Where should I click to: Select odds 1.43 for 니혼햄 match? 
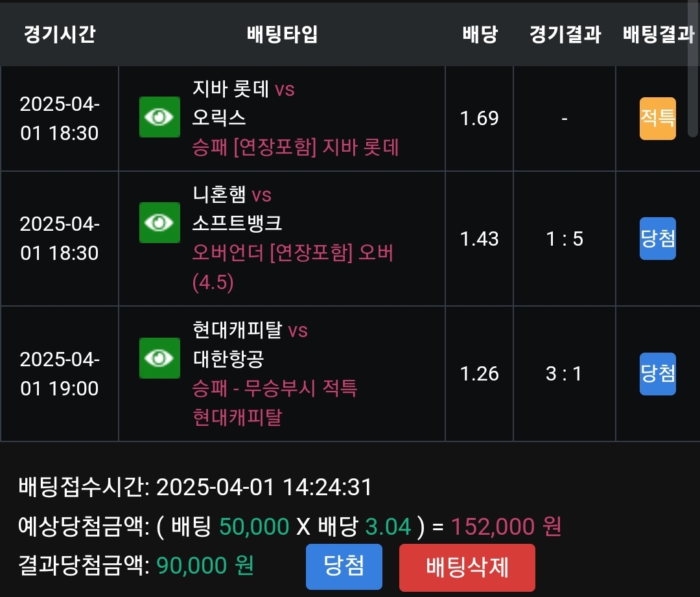coord(480,239)
